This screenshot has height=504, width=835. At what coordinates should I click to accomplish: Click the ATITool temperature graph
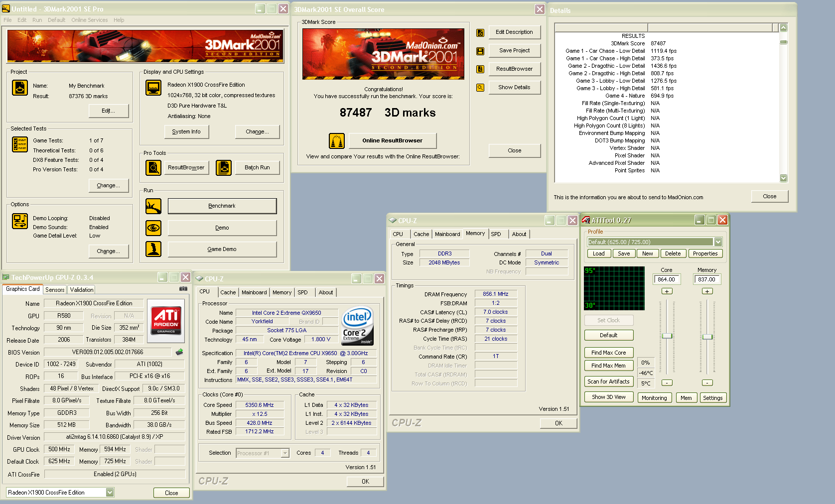pos(614,288)
